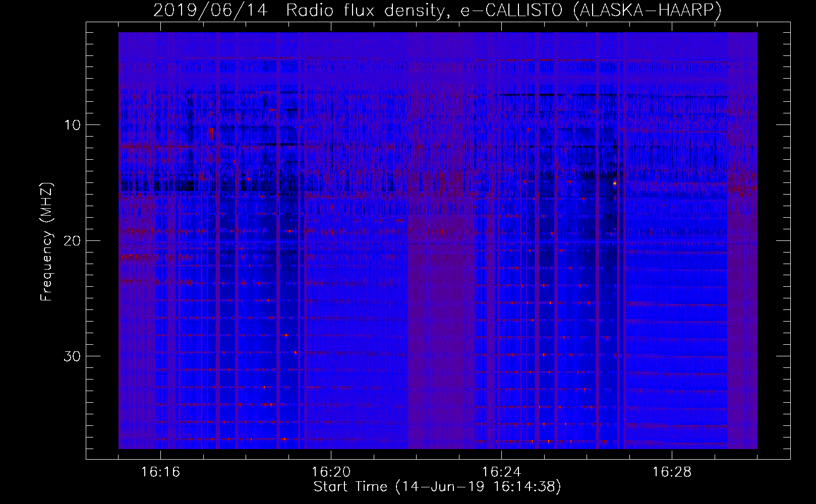Click the 'Start Time (14-Jun-19 16:14:38)' label

coord(437,487)
